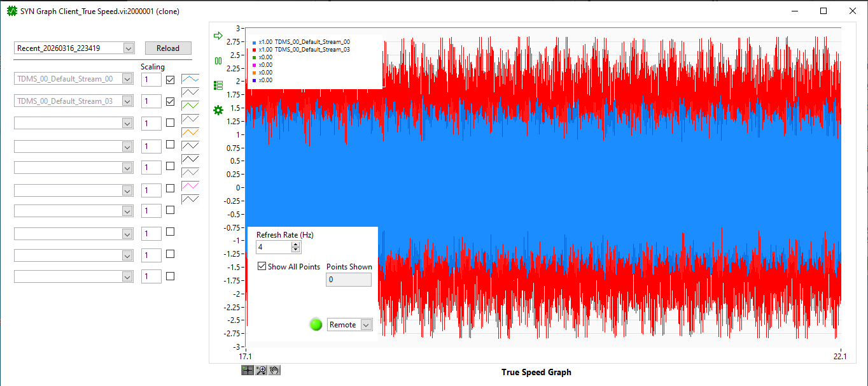Uncheck the TDMS_00_Default_Stream_03 checkbox
The height and width of the screenshot is (386, 868).
click(x=170, y=101)
